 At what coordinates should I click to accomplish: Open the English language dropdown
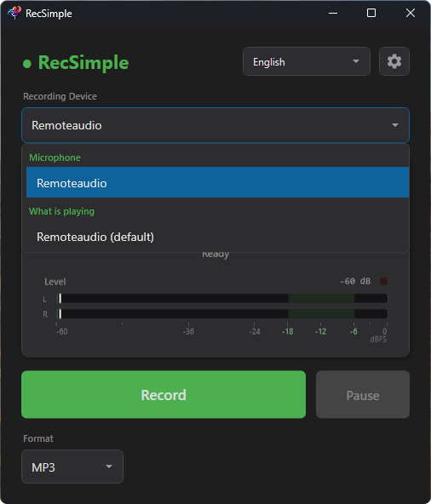306,61
